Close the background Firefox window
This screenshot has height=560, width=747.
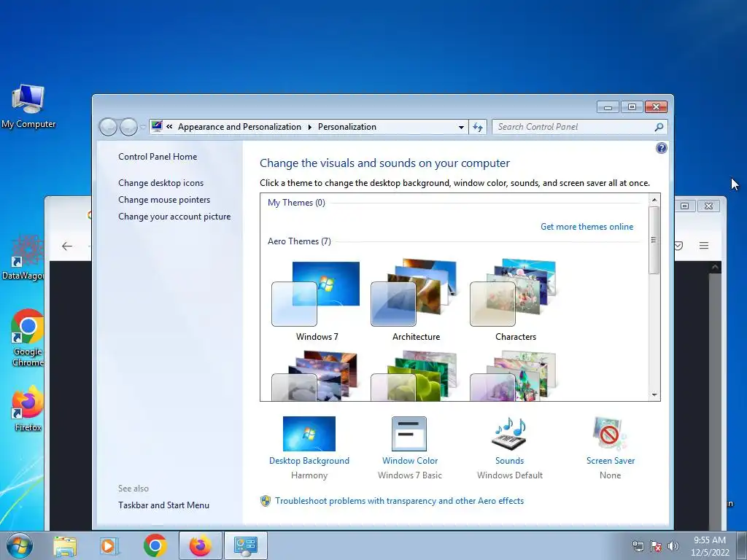[x=708, y=206]
